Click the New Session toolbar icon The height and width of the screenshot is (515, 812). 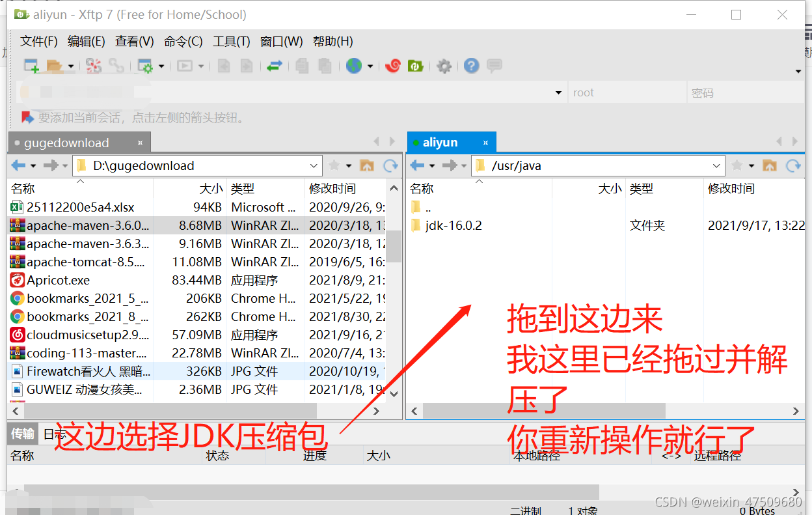pos(31,66)
